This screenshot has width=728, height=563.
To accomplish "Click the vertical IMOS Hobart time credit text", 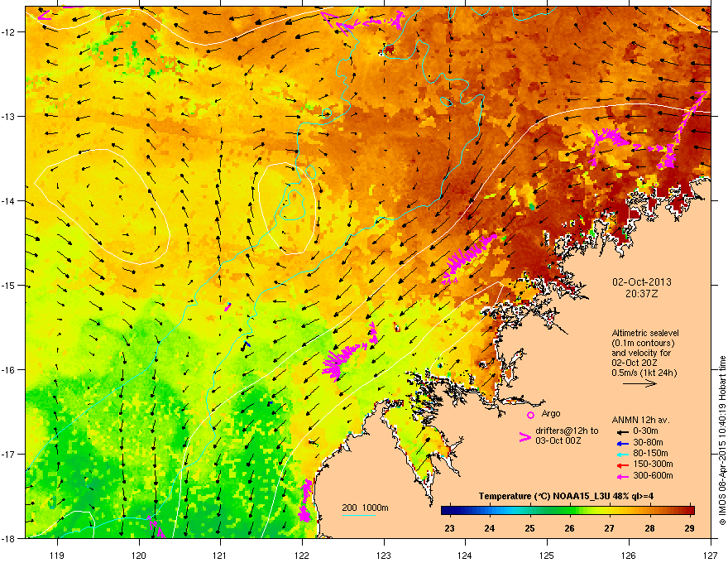I will click(x=722, y=440).
